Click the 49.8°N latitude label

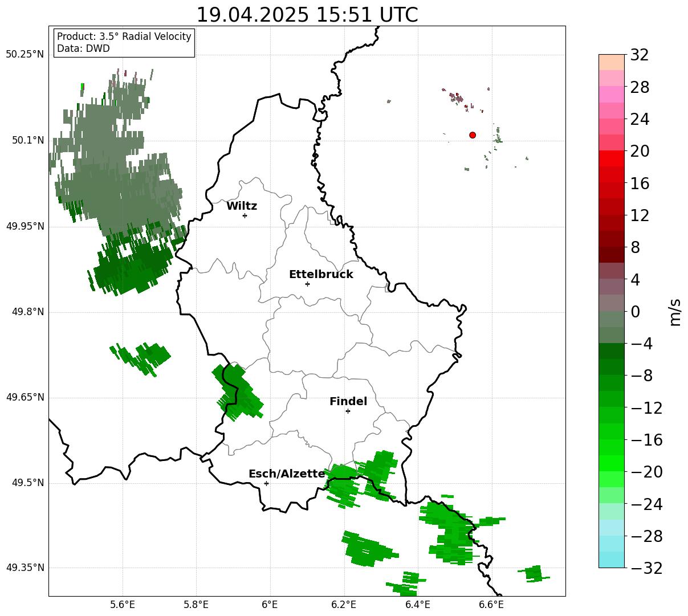click(28, 312)
